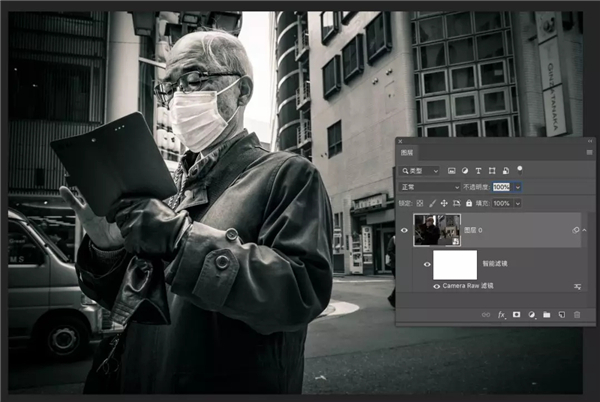Image resolution: width=600 pixels, height=402 pixels.
Task: Click the add layer style fx icon
Action: [x=502, y=314]
